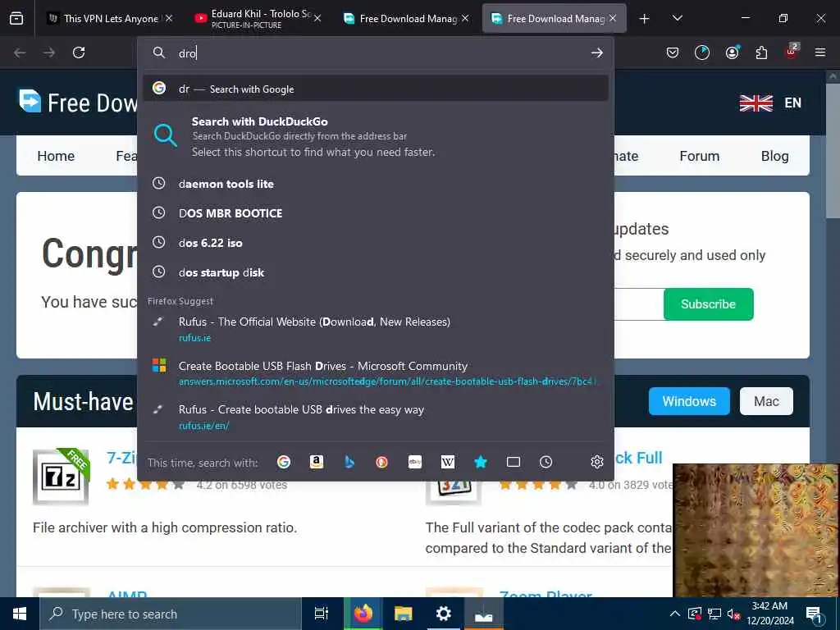840x630 pixels.
Task: Open the Forum page menu item
Action: [x=699, y=156]
